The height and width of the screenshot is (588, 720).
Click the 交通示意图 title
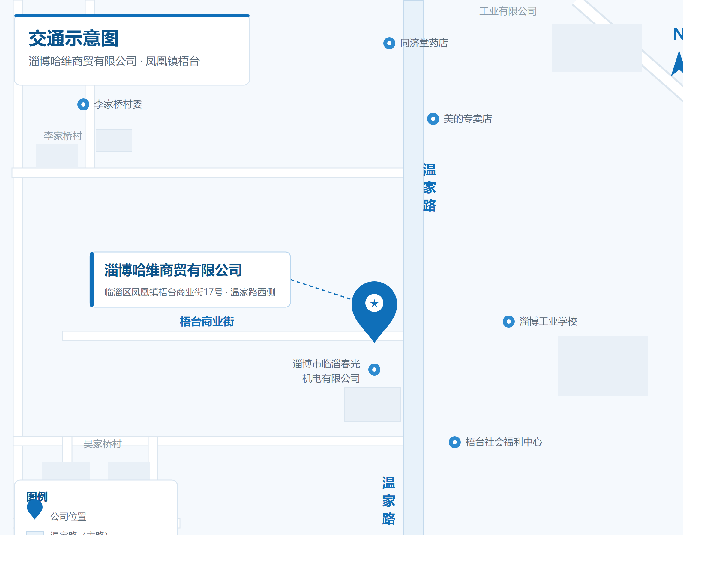[73, 38]
